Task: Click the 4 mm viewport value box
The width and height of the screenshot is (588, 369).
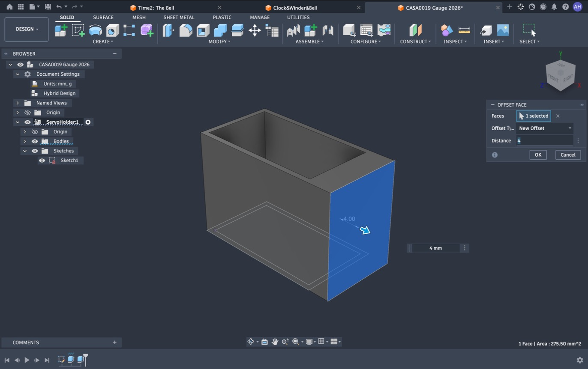Action: coord(436,248)
